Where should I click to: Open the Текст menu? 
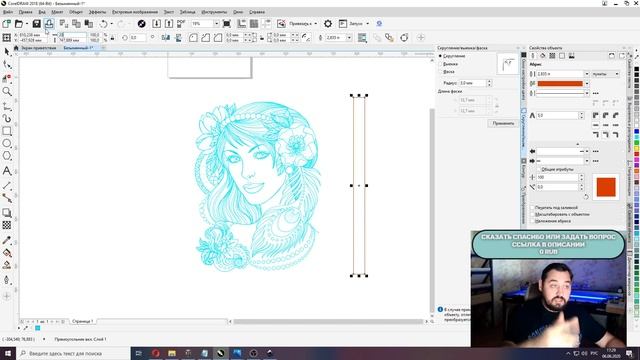tap(169, 12)
